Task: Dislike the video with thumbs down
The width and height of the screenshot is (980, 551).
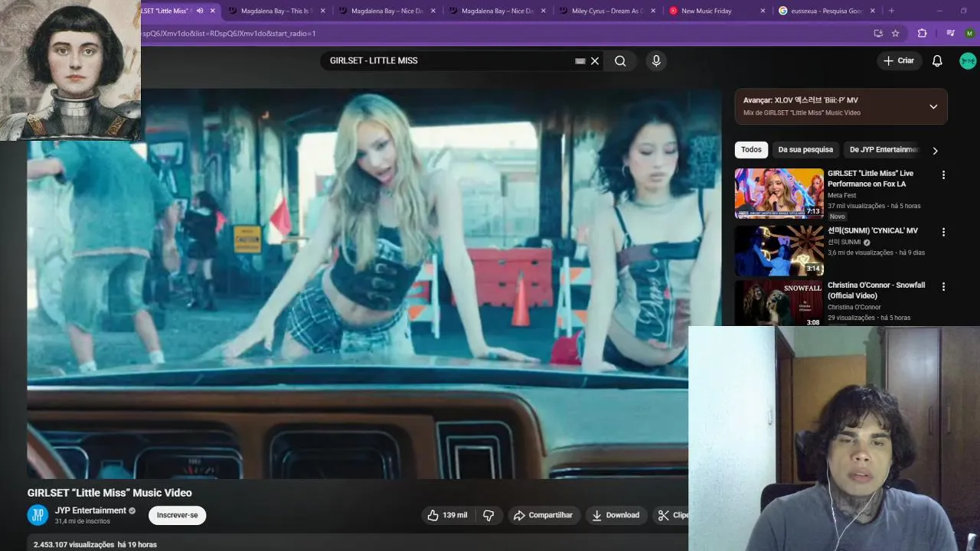Action: coord(488,515)
